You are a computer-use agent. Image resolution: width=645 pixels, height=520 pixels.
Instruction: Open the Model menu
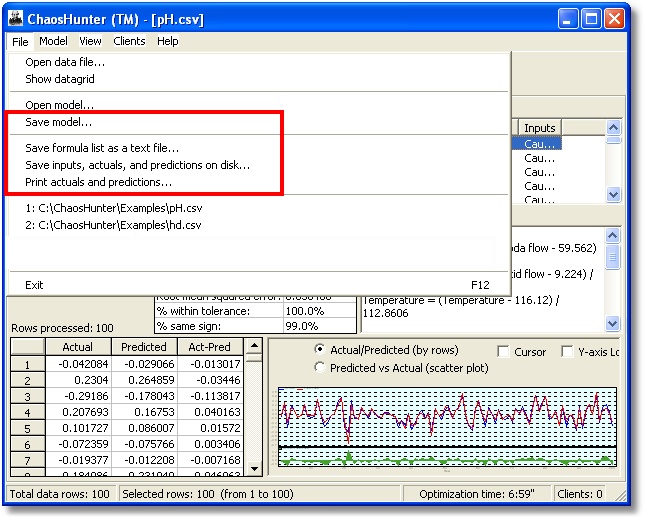(53, 41)
